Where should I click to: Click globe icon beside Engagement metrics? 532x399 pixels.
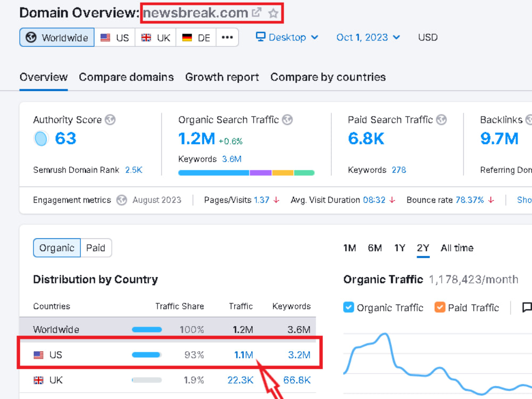[121, 200]
